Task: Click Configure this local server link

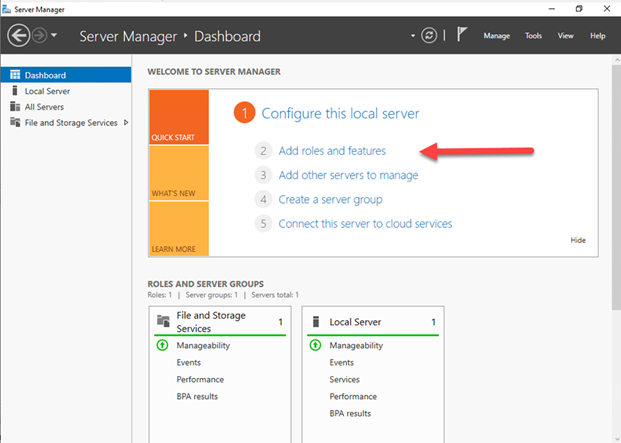Action: [340, 114]
